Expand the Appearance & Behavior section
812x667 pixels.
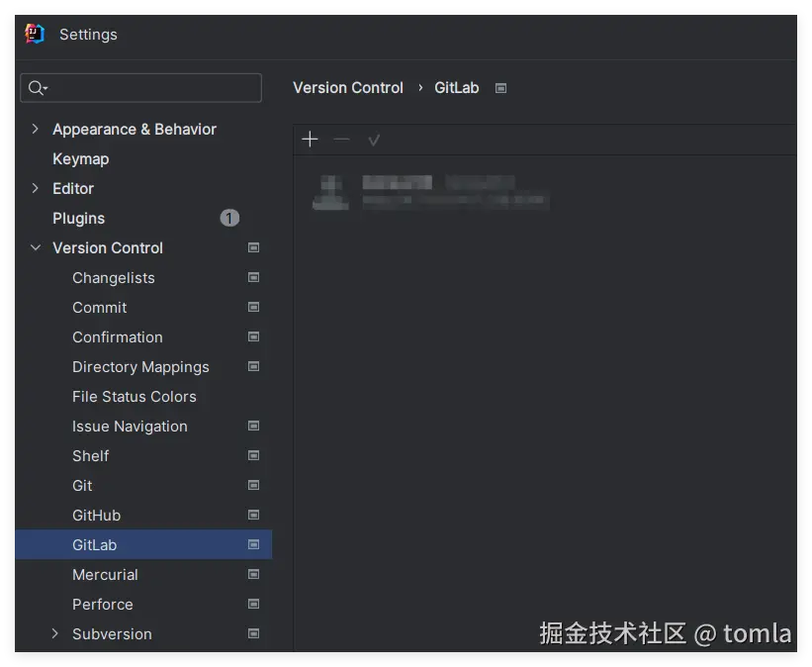coord(36,129)
